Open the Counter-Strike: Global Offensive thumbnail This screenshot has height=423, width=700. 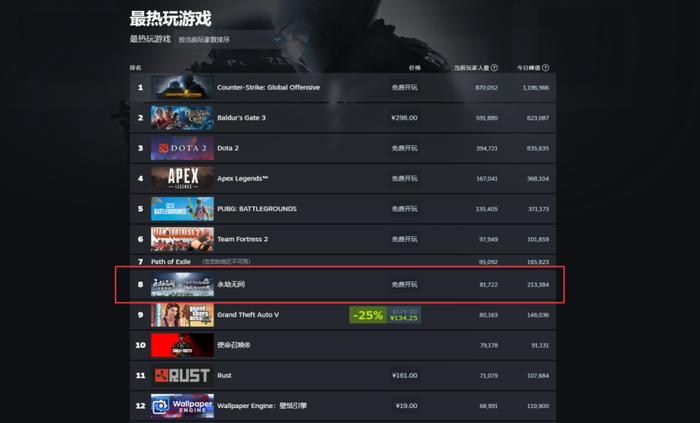[x=182, y=87]
